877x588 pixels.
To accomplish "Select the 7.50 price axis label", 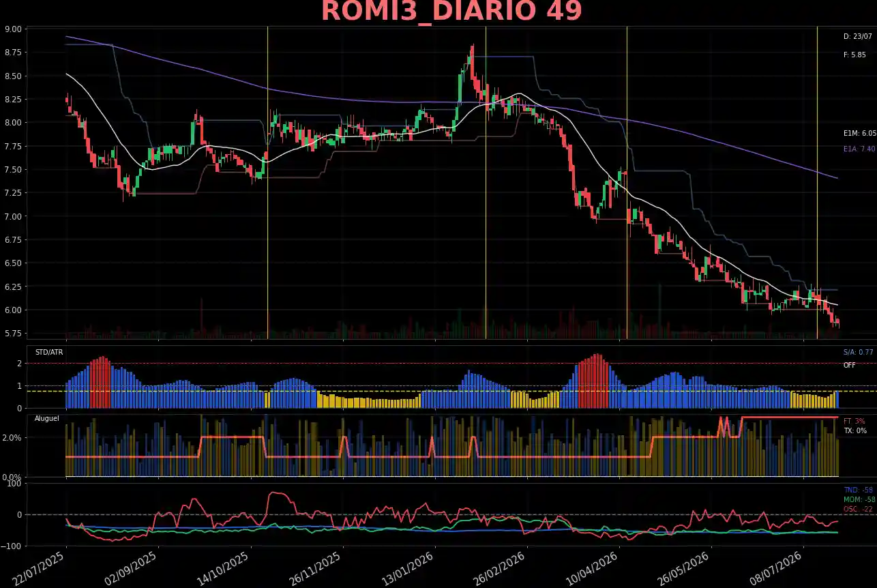I will pos(13,170).
